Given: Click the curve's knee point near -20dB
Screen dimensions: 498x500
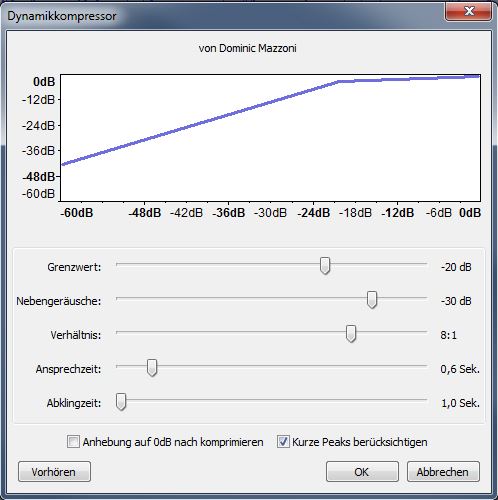Looking at the screenshot, I should pos(339,81).
